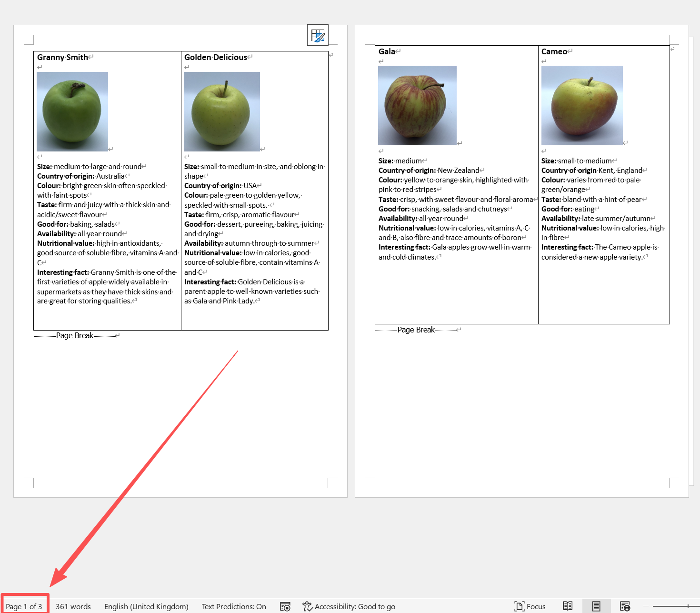Select the Cameo apple picture
700x613 pixels.
[x=582, y=105]
